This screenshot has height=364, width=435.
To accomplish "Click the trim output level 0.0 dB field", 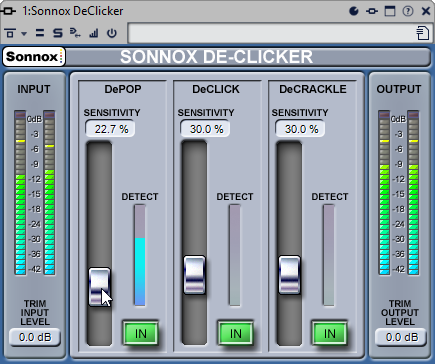I will coord(401,337).
